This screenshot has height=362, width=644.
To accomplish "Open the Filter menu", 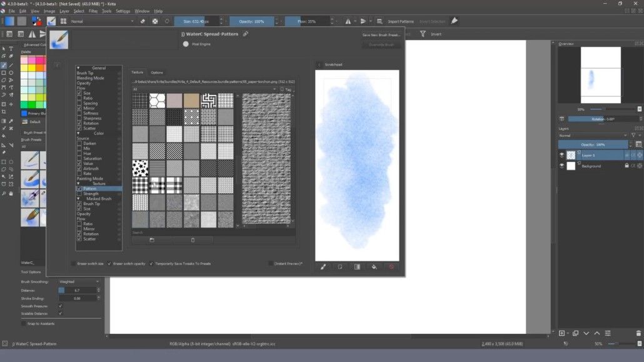I will point(93,11).
